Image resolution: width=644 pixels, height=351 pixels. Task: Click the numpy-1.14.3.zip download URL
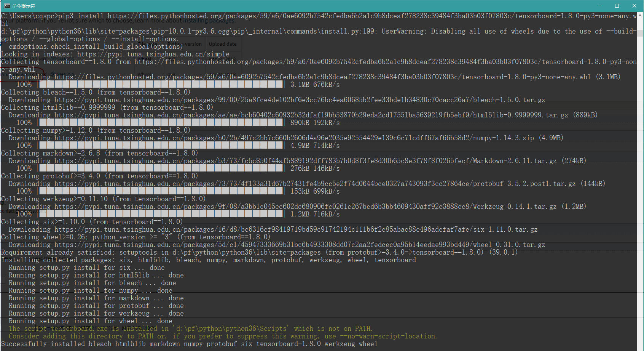[x=294, y=138]
